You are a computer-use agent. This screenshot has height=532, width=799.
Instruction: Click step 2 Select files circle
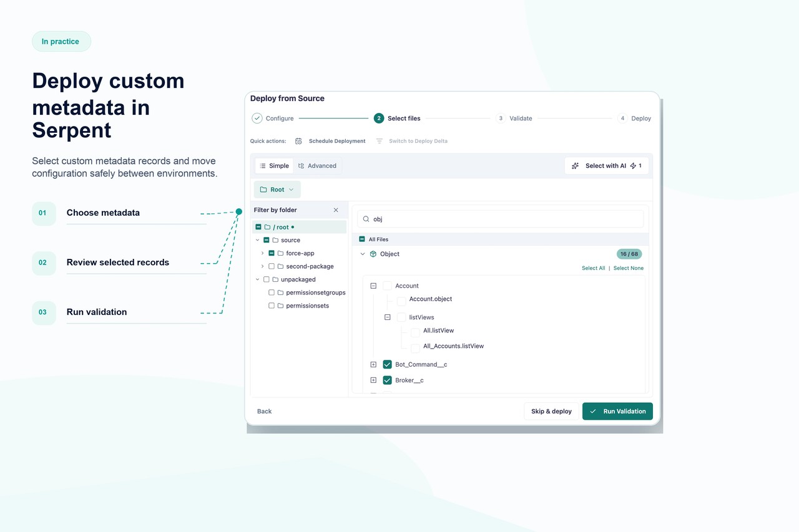pos(379,118)
